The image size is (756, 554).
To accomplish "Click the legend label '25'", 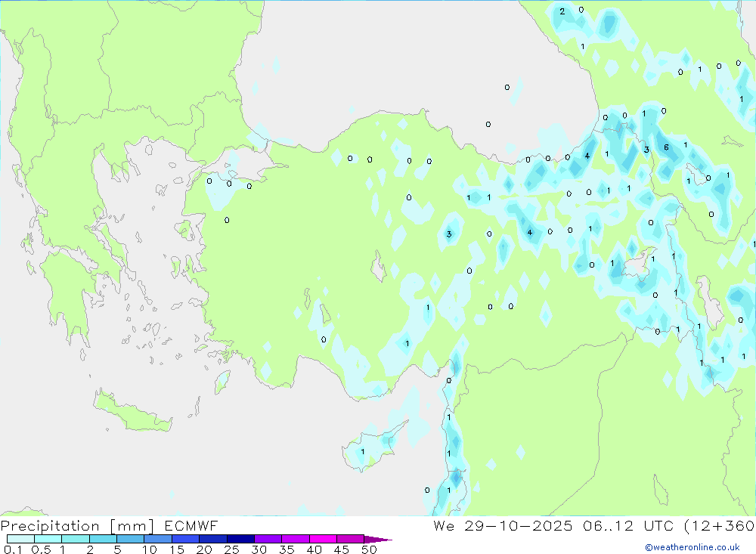I will (x=231, y=549).
